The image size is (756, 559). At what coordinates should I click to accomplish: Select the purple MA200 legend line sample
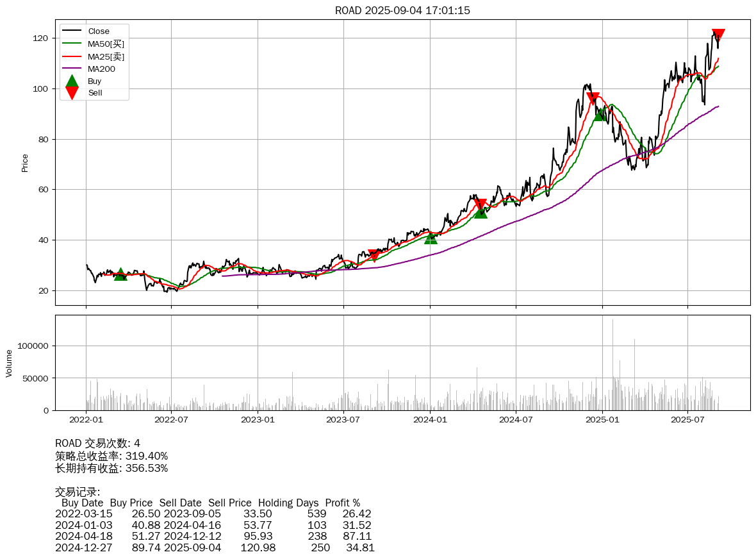[x=72, y=69]
